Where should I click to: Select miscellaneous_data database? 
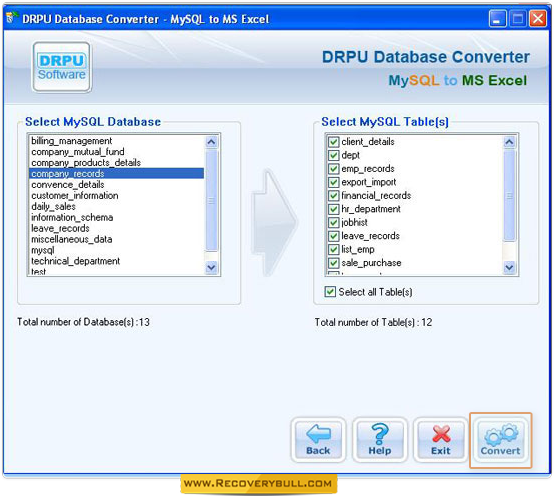pos(117,240)
